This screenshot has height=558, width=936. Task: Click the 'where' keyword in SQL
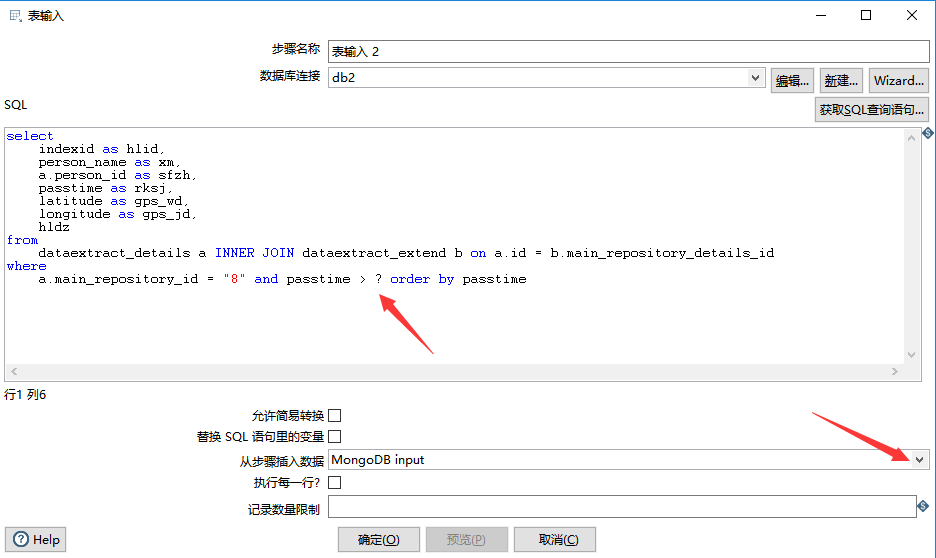(x=26, y=266)
